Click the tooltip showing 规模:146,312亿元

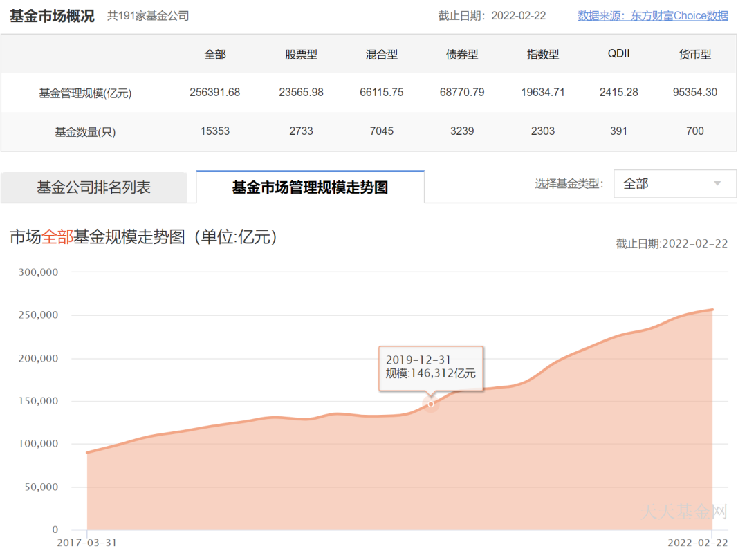pos(432,368)
